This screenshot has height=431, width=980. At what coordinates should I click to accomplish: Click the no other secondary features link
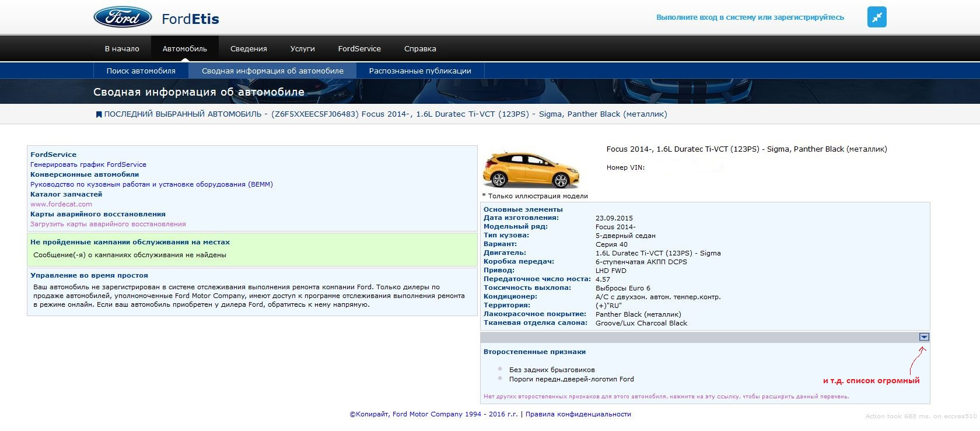click(x=666, y=397)
